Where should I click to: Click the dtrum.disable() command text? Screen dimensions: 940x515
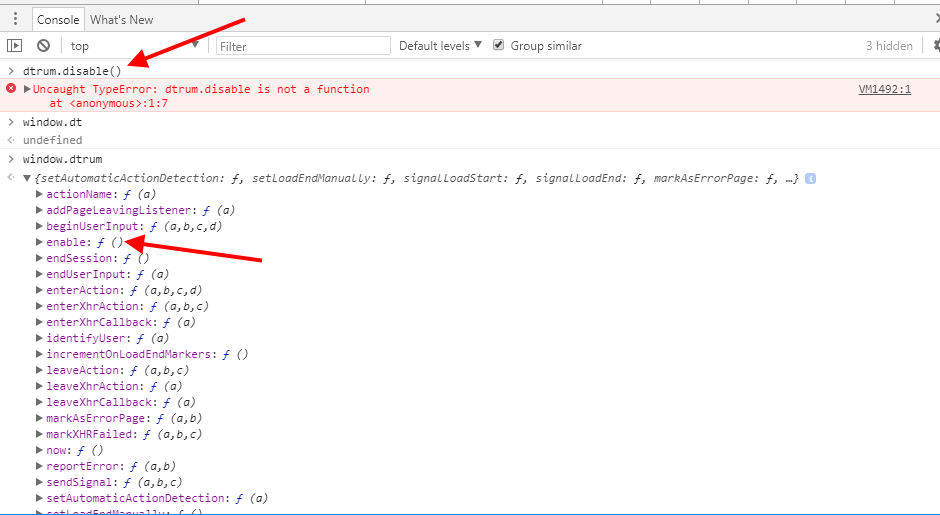click(x=72, y=71)
